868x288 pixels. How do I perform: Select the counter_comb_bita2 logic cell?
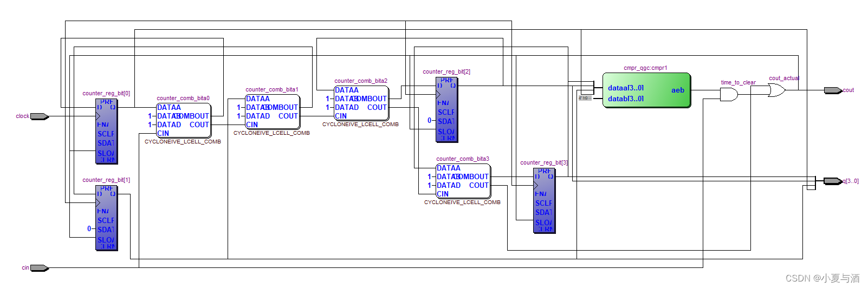[x=361, y=103]
